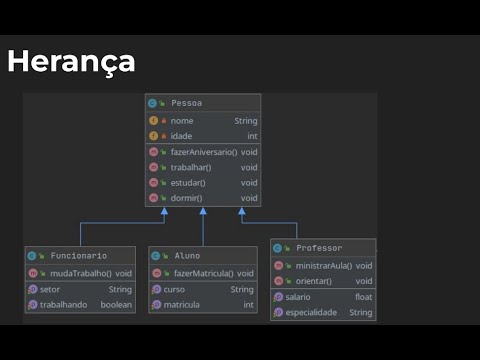Select the matricula int property
480x360 pixels.
tap(203, 305)
